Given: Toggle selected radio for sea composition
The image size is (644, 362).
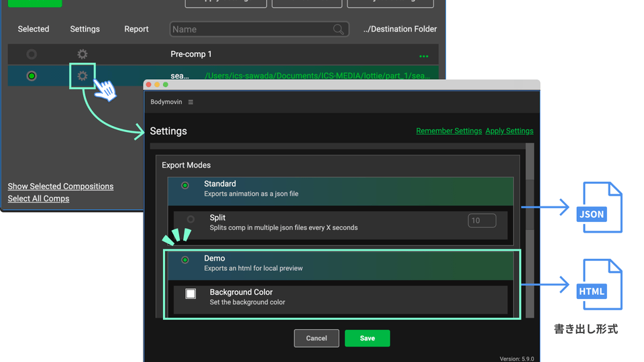Looking at the screenshot, I should (x=32, y=76).
